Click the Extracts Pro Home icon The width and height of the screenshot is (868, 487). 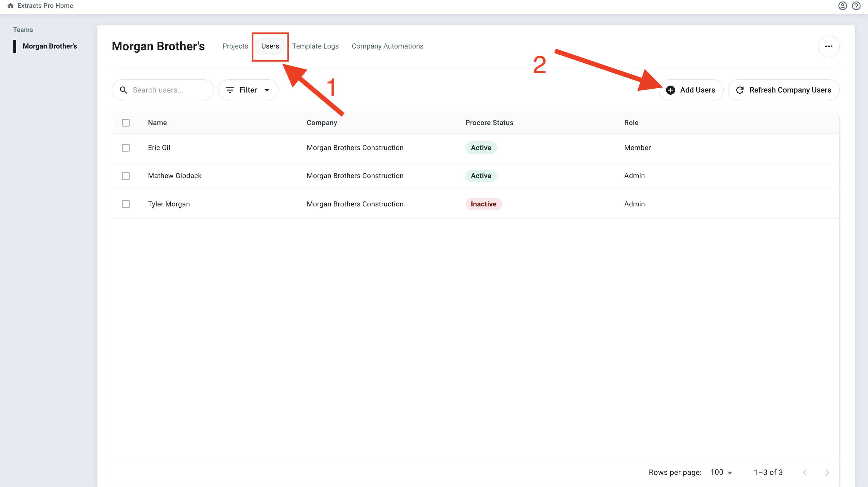[11, 5]
